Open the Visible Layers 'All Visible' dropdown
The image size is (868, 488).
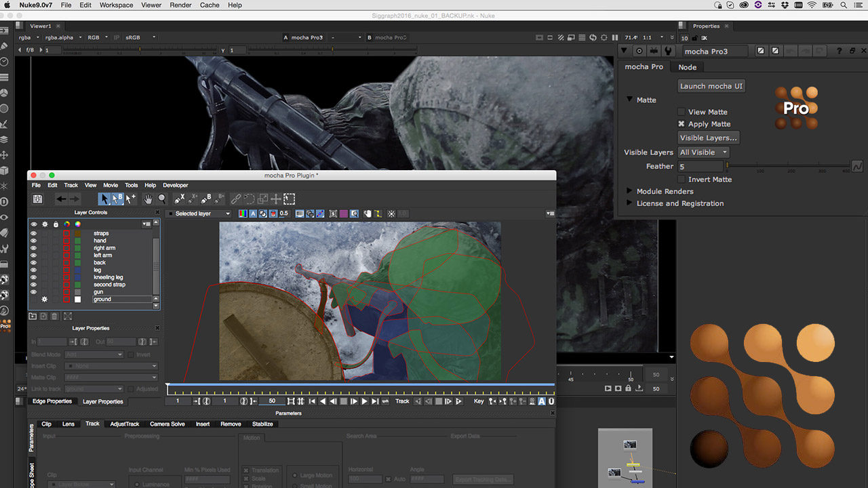704,152
